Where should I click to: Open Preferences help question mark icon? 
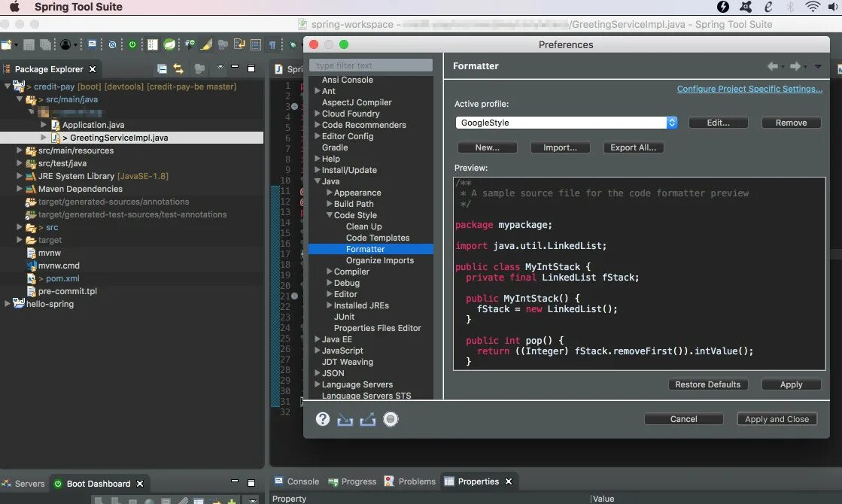tap(323, 419)
